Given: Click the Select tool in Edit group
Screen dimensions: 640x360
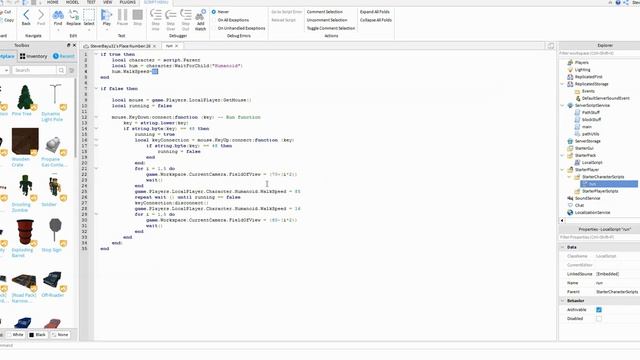Looking at the screenshot, I should (x=89, y=18).
